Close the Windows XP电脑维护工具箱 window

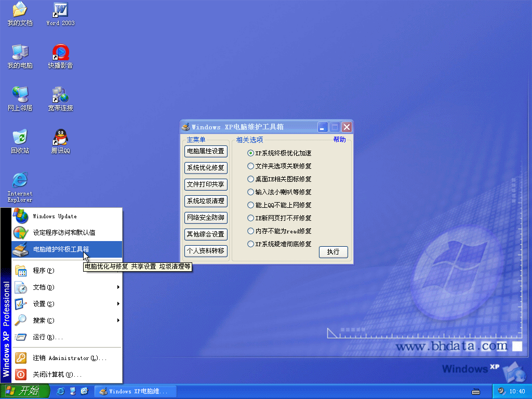[x=347, y=127]
